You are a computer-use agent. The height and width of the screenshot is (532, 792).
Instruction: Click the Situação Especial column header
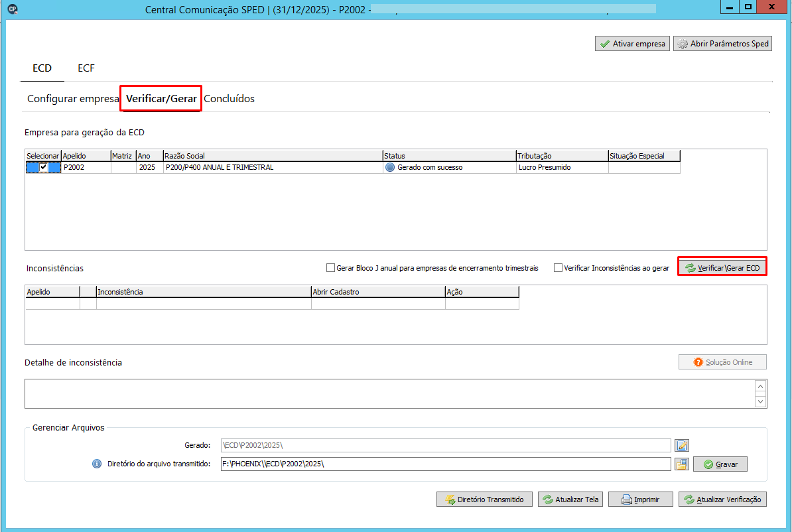[644, 156]
